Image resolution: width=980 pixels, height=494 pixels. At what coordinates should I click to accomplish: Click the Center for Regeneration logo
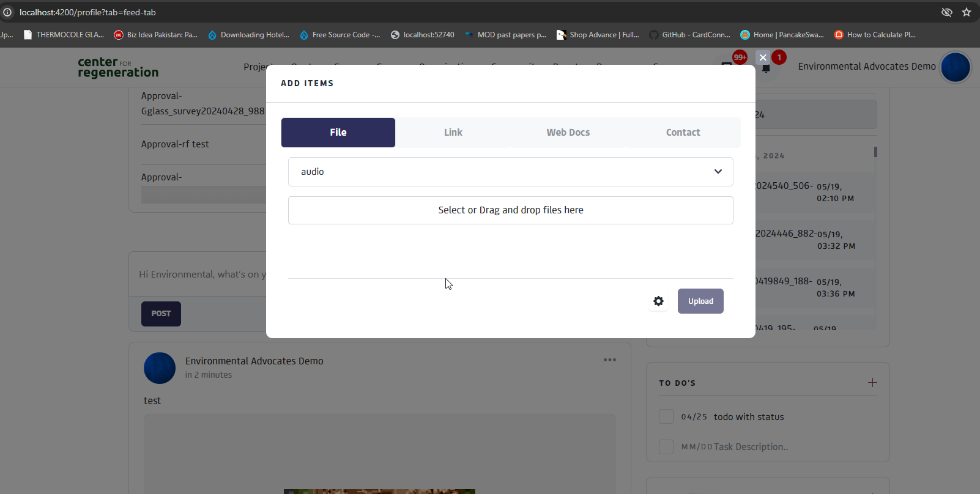(x=118, y=67)
